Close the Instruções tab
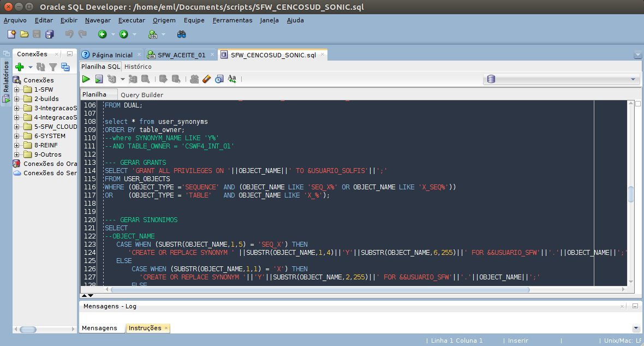This screenshot has height=346, width=644. 166,328
